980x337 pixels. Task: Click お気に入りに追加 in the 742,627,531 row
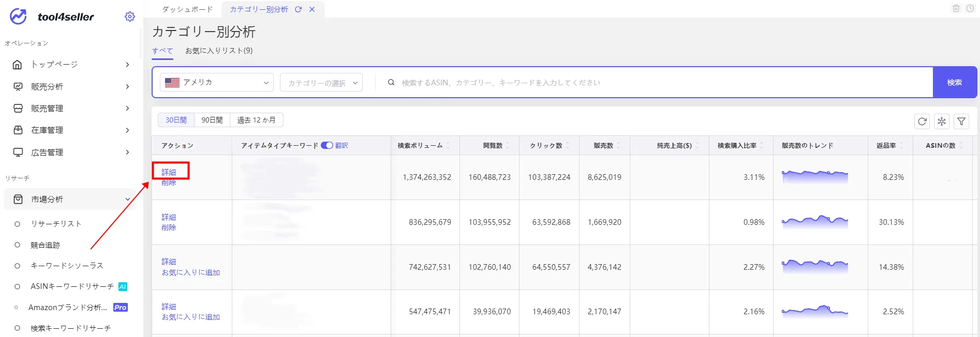191,272
